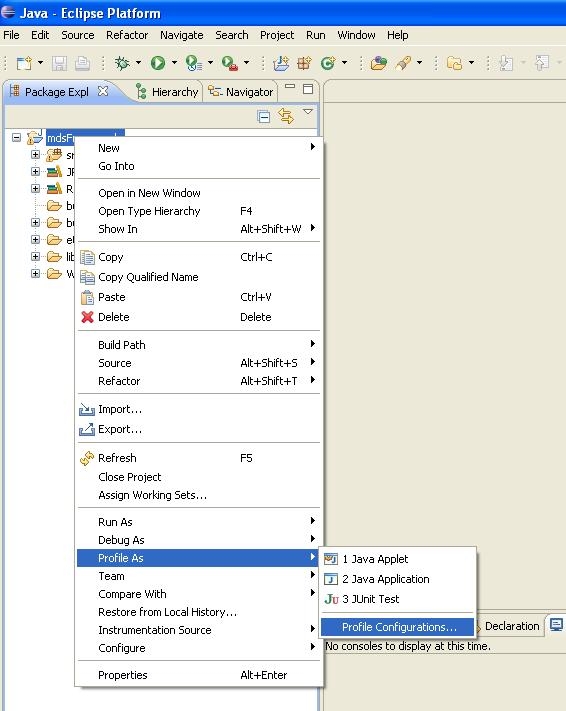Screen dimensions: 566x711
Task: Select Build Path in context menu
Action: 198,345
